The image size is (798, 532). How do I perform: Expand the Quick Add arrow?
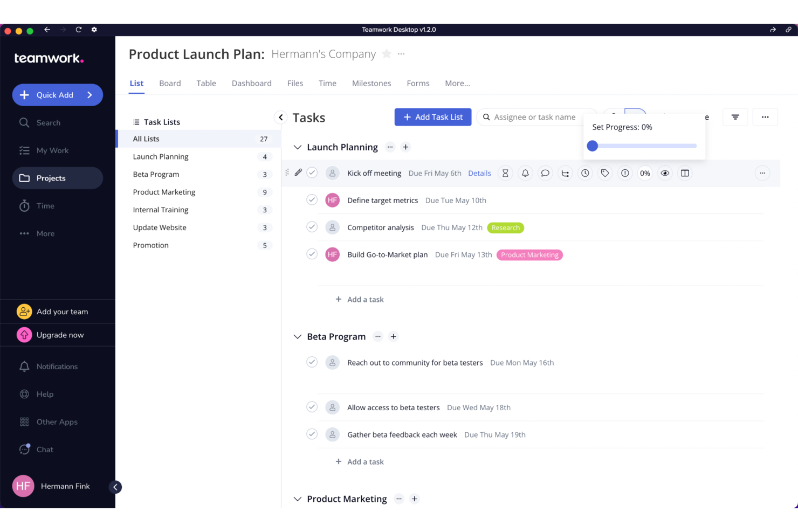tap(90, 95)
